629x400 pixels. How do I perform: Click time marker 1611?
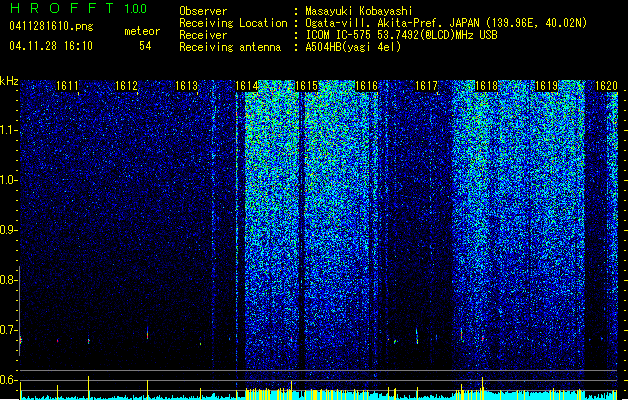click(x=67, y=86)
